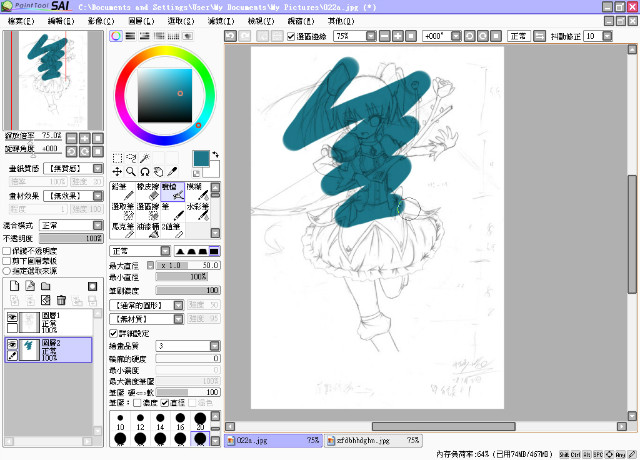Enable clipping group checkbox
Screen dimensions: 640x460
click(7, 260)
